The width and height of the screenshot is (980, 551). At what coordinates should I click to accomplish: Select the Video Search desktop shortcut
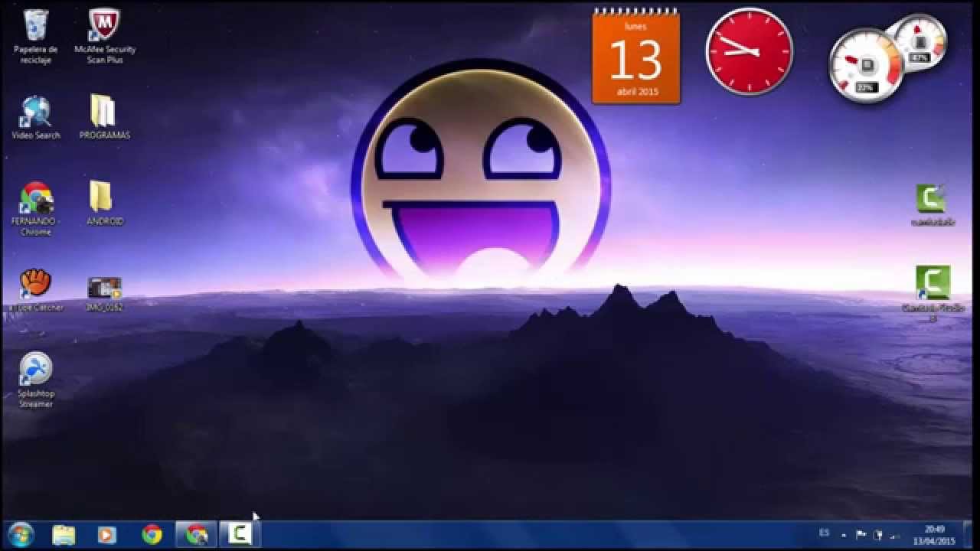click(35, 118)
